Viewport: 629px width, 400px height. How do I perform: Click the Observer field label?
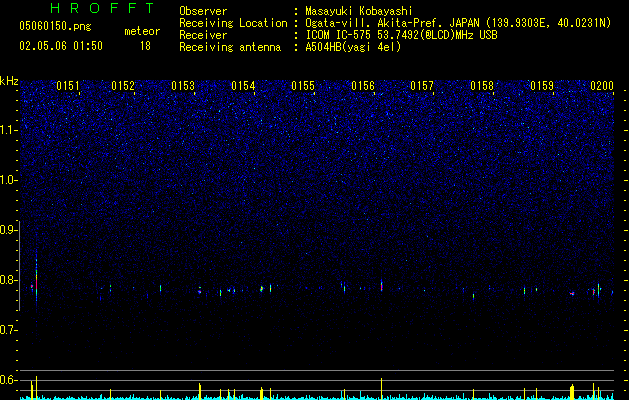coord(203,11)
